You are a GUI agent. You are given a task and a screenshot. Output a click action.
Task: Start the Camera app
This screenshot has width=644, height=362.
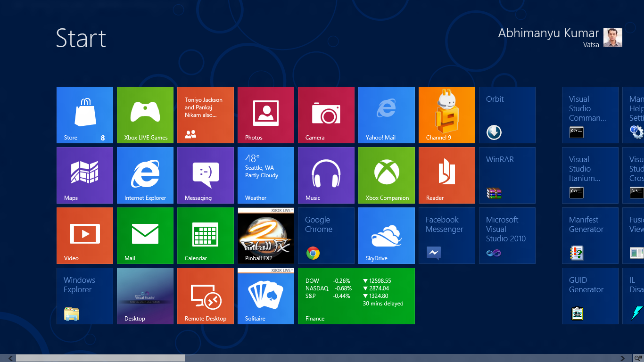(x=326, y=115)
